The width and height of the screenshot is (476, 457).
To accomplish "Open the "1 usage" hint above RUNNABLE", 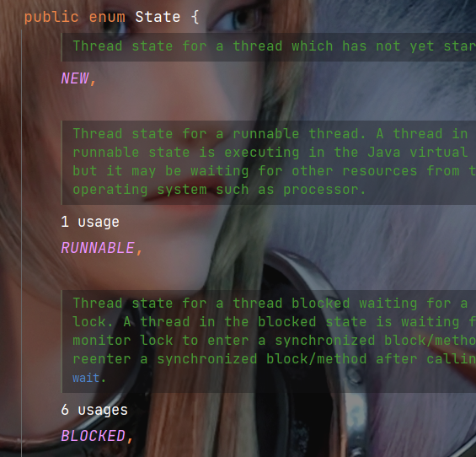I will click(90, 222).
